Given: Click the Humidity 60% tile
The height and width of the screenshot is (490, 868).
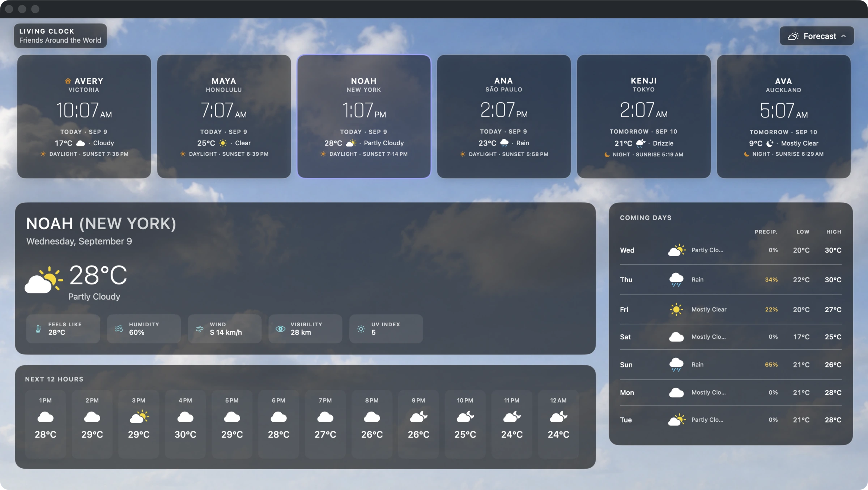Looking at the screenshot, I should [x=144, y=329].
